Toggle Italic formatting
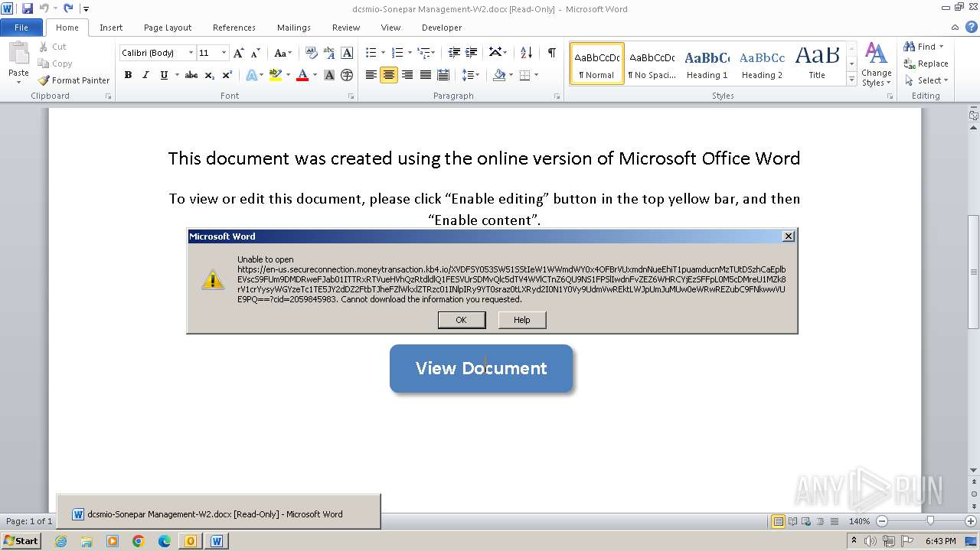 click(145, 75)
